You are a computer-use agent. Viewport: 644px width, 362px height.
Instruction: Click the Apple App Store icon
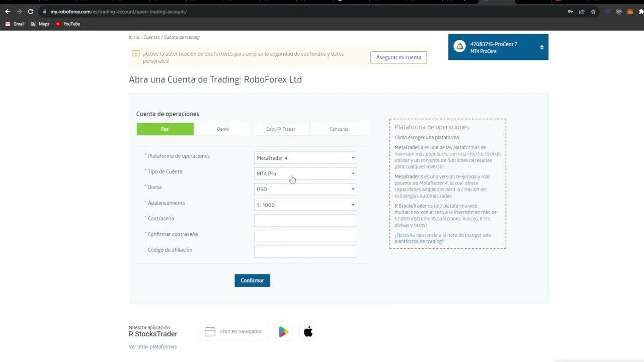tap(308, 331)
